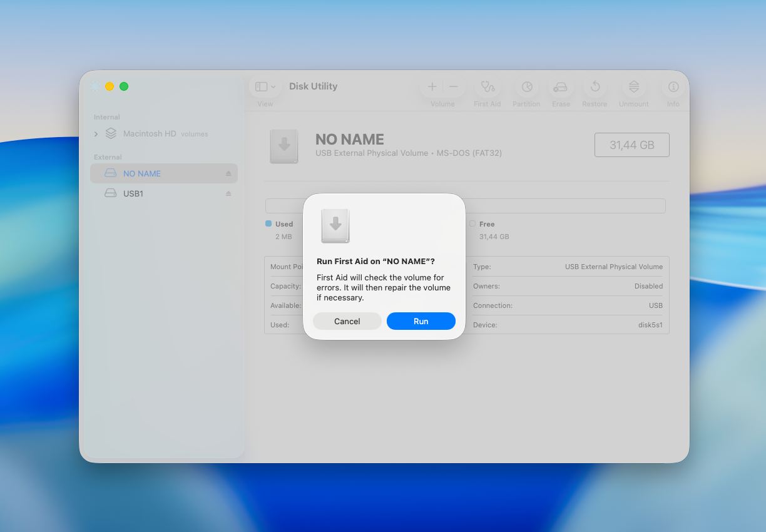Click the 2 MB used value

[283, 237]
